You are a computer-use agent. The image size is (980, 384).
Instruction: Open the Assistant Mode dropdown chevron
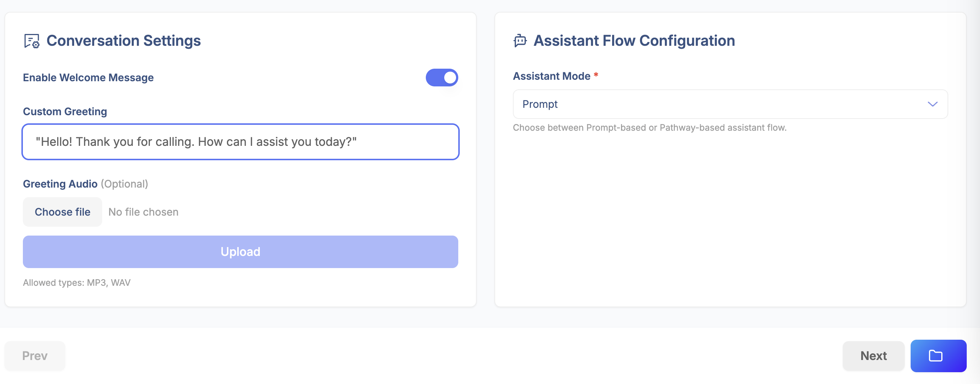(932, 104)
